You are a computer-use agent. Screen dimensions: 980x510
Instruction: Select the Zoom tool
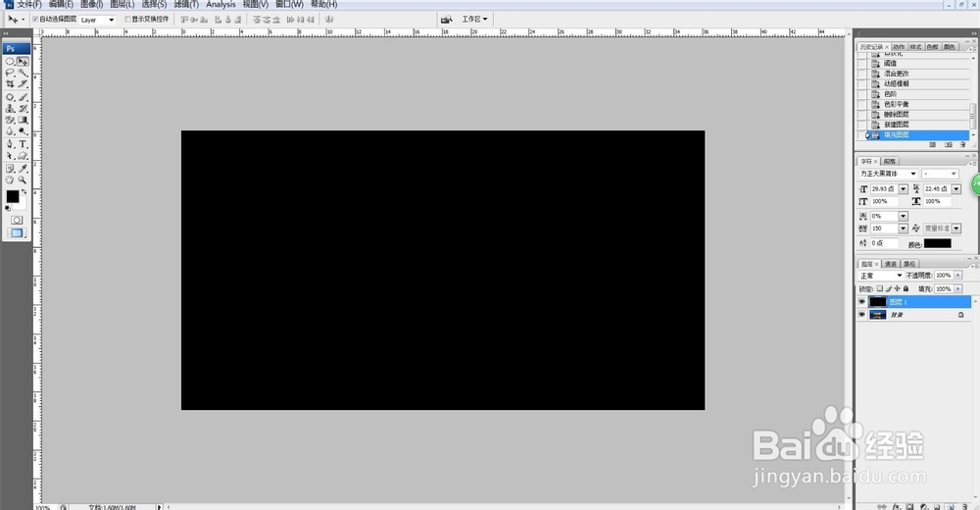(24, 179)
